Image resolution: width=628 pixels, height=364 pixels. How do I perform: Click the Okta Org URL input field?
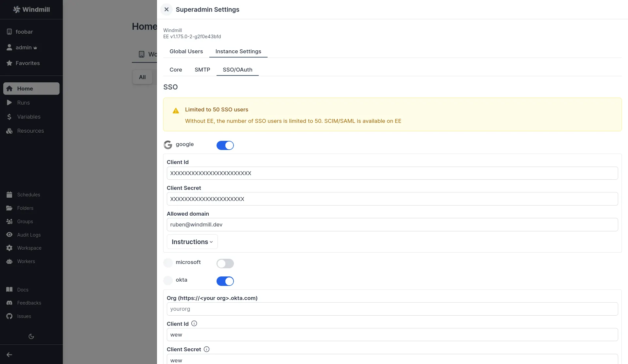(x=392, y=309)
